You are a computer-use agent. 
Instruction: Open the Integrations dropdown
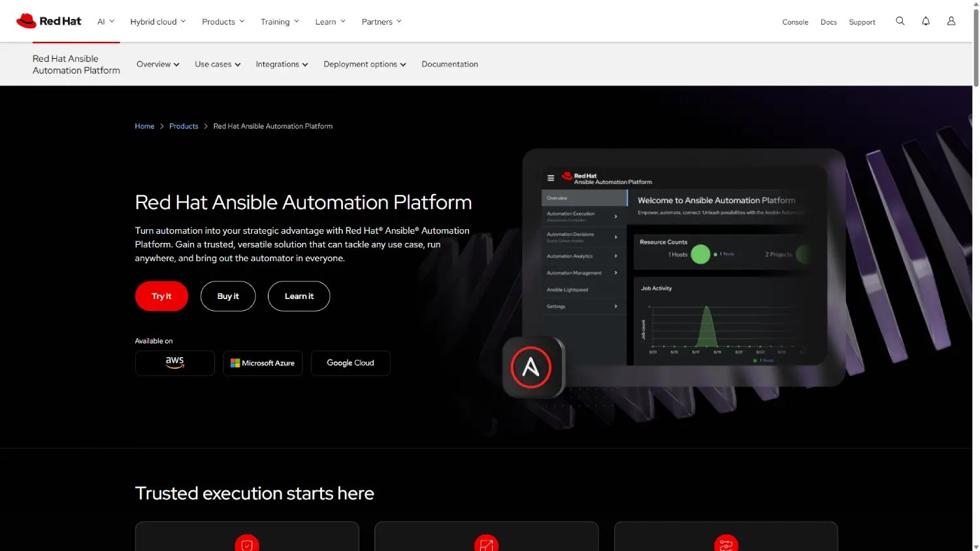[282, 64]
